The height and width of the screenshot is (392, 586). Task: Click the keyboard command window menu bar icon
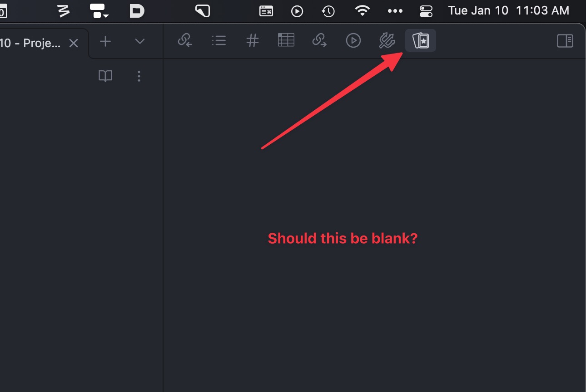click(266, 11)
